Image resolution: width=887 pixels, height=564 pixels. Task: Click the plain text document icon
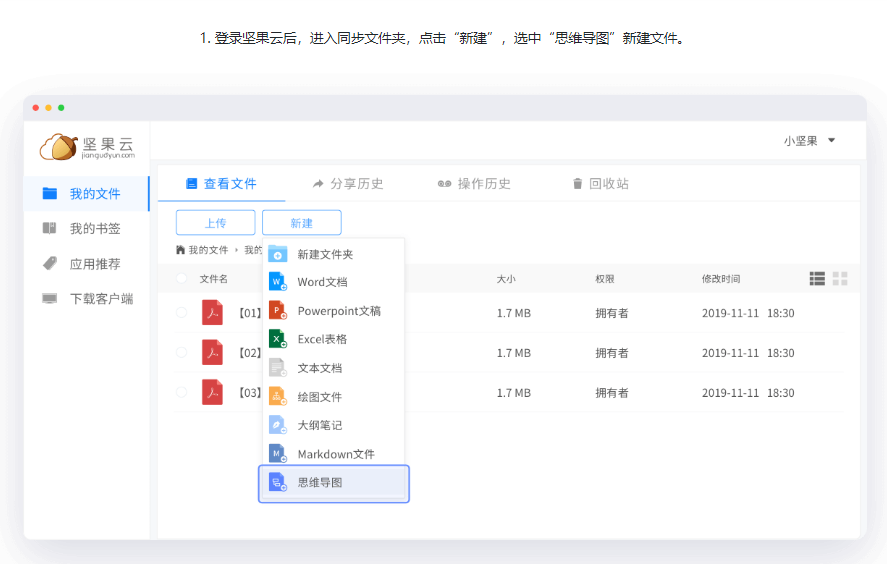(x=278, y=368)
